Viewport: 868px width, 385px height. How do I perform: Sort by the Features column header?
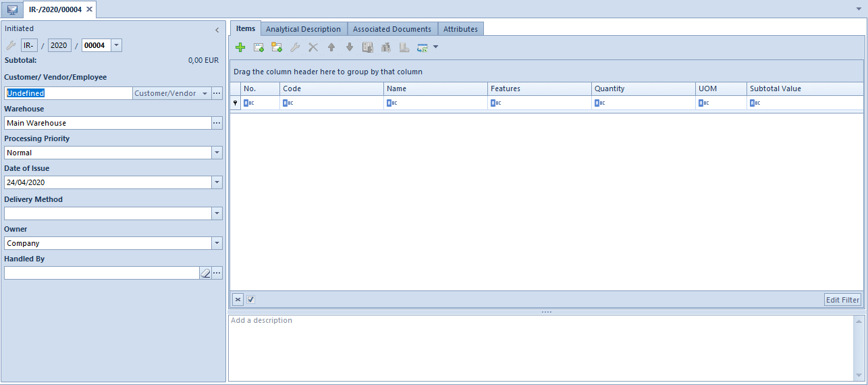(x=539, y=88)
